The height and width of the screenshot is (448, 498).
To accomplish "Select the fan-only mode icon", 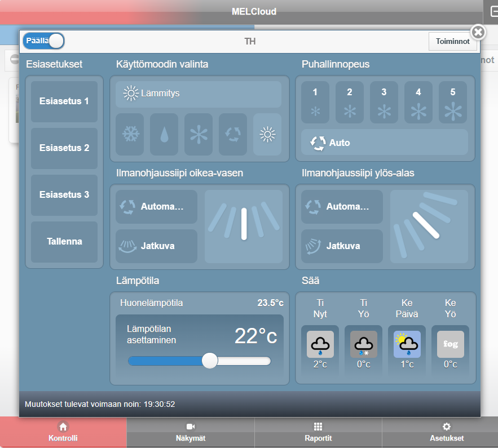I will pos(199,135).
